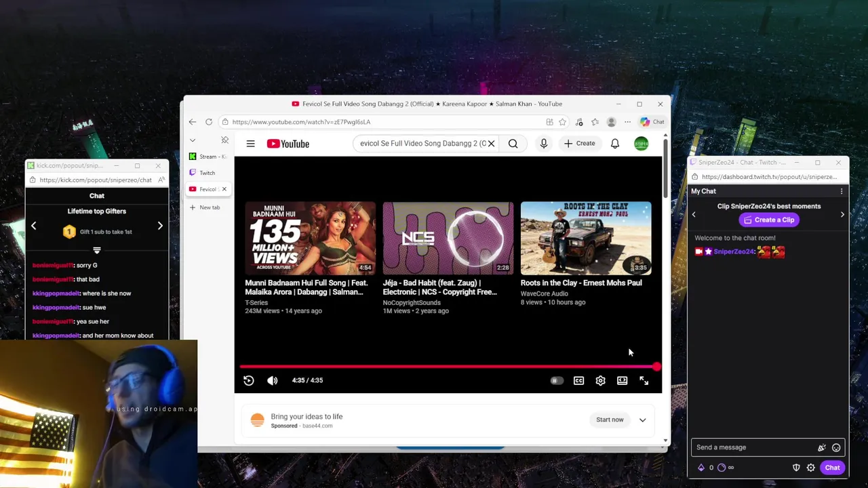Click the gold rank 1 badge in Kick
The image size is (868, 488).
pos(69,232)
